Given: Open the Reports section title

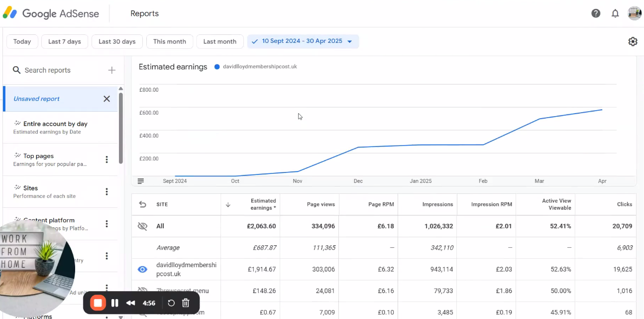Looking at the screenshot, I should 144,13.
